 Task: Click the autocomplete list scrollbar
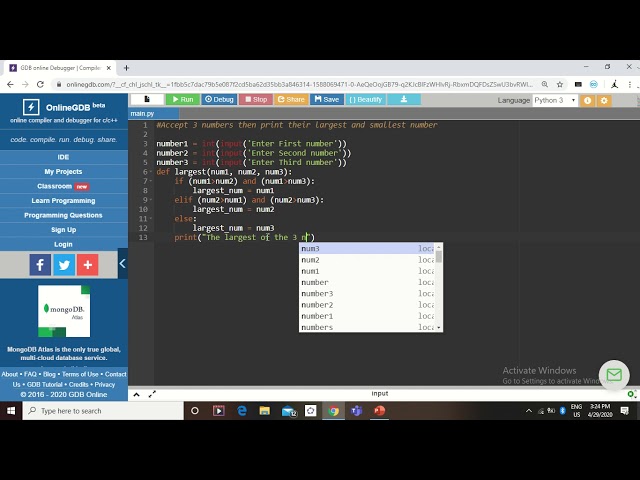point(439,257)
